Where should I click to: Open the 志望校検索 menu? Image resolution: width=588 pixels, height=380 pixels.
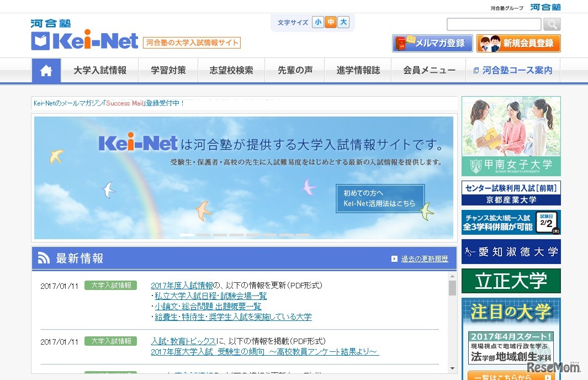click(x=231, y=71)
